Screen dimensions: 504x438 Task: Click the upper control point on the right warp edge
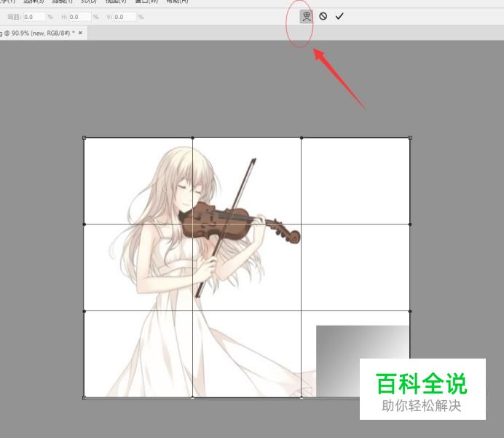(x=410, y=224)
